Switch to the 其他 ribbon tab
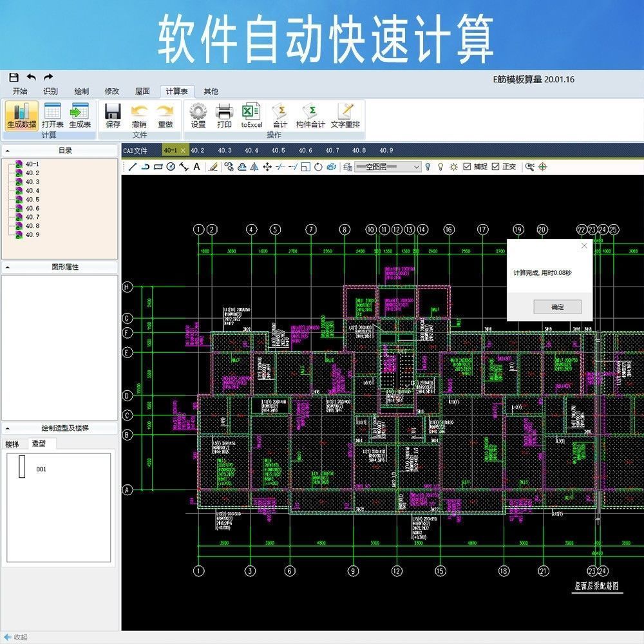This screenshot has width=644, height=644. [x=211, y=91]
